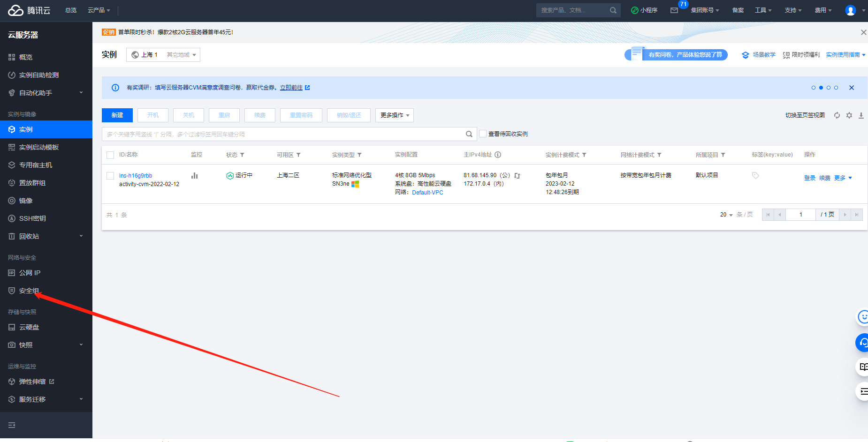Click the refresh icon above instance table
Screen dimensions: 868x442
[837, 115]
